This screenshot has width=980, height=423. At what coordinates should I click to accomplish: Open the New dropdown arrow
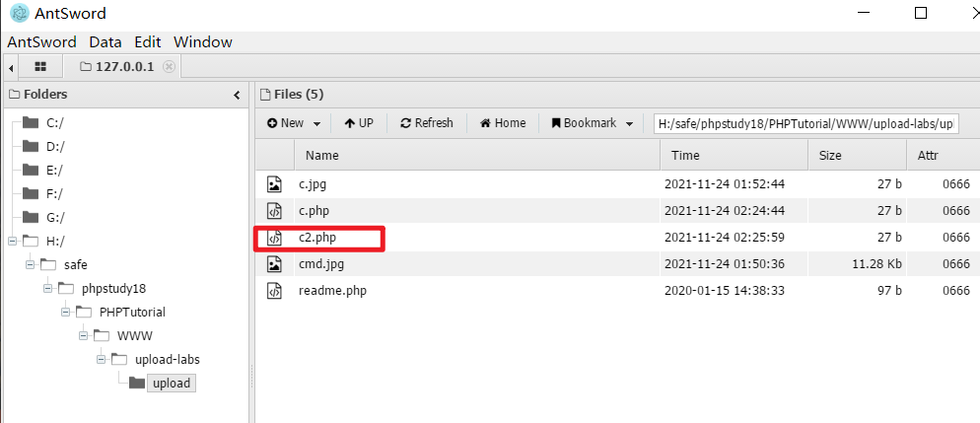[x=316, y=123]
